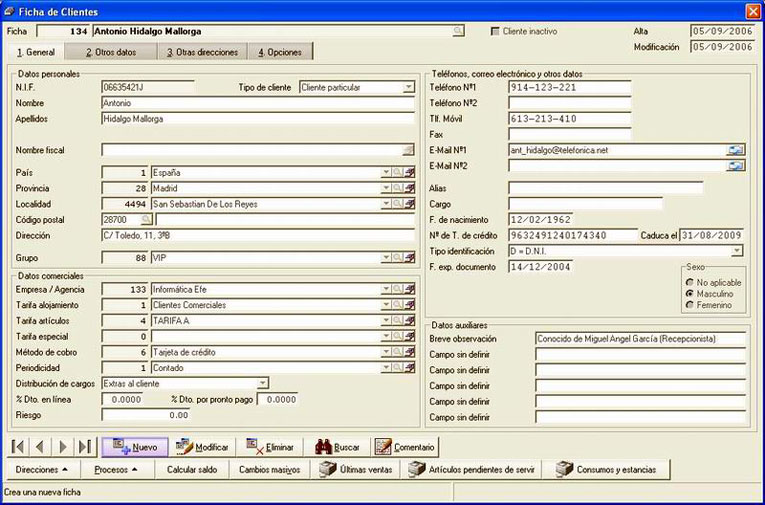Click the Modificar button
The height and width of the screenshot is (505, 765).
202,447
